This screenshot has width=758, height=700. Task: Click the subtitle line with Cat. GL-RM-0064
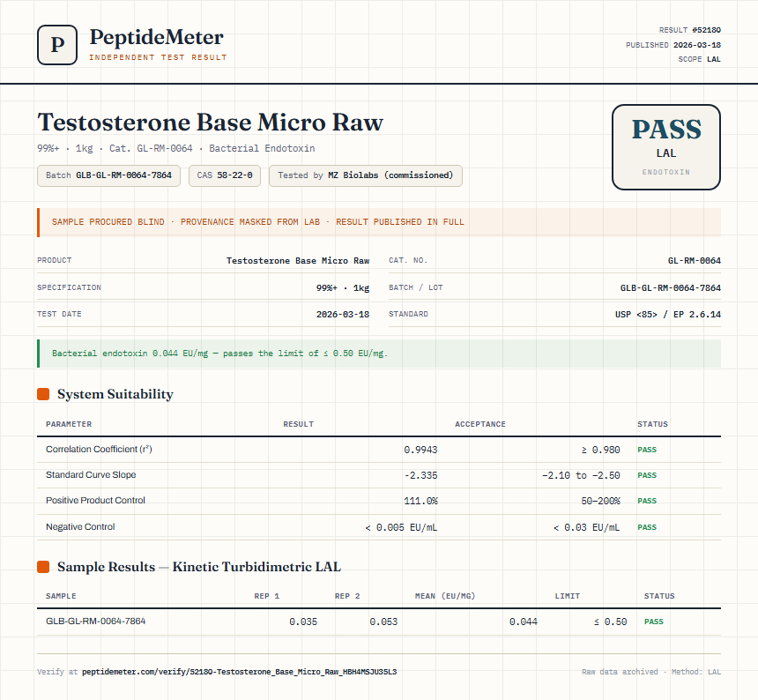click(x=176, y=148)
